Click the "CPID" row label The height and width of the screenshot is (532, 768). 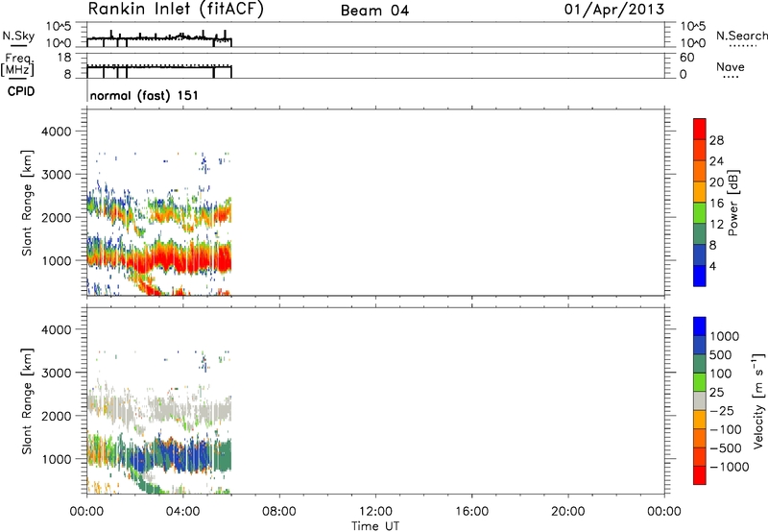coord(21,91)
